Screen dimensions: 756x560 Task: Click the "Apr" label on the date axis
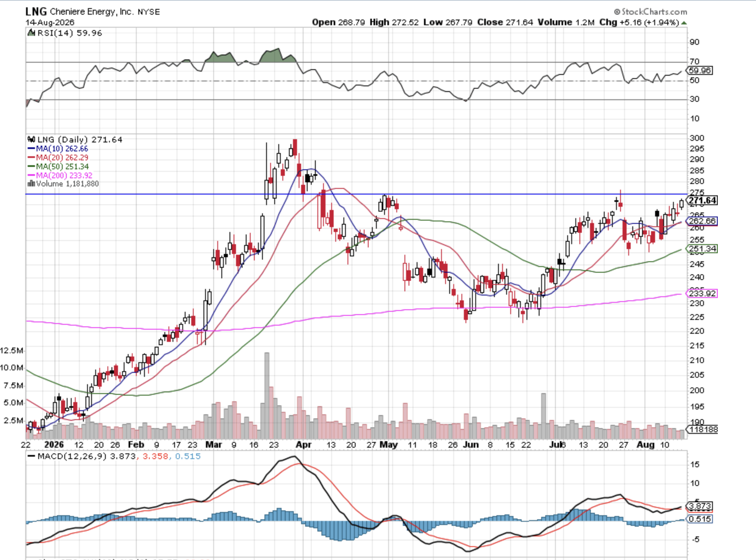tap(304, 444)
